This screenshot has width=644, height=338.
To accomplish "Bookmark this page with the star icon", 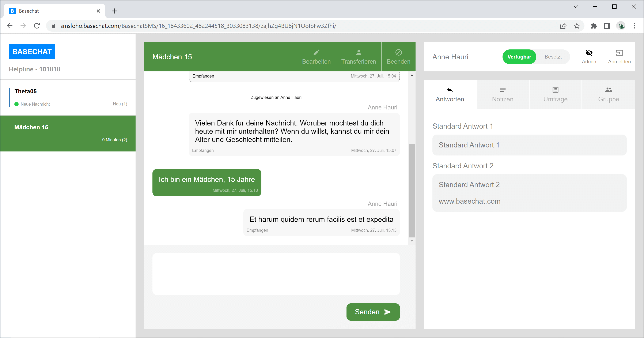I will 577,26.
